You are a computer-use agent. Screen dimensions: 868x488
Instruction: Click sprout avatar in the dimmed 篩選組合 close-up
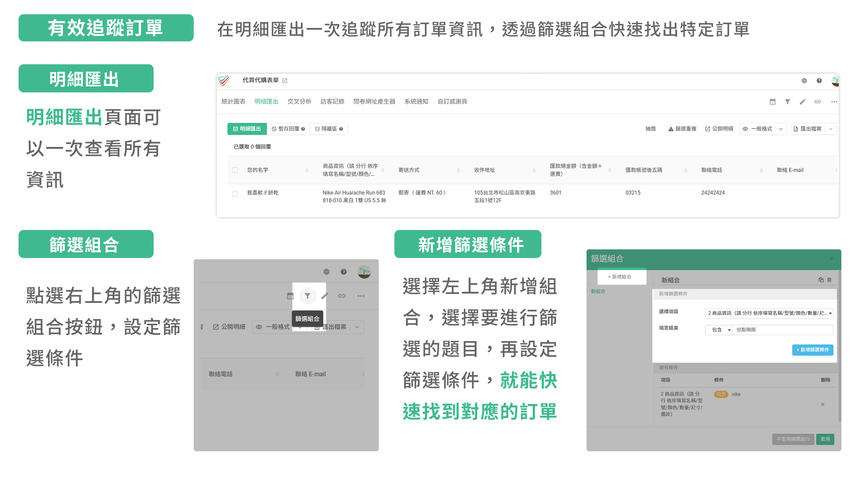(364, 272)
